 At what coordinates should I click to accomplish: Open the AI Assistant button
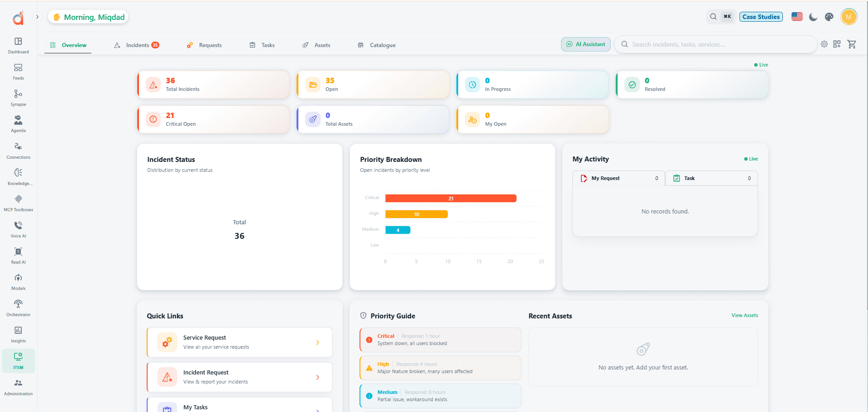586,44
